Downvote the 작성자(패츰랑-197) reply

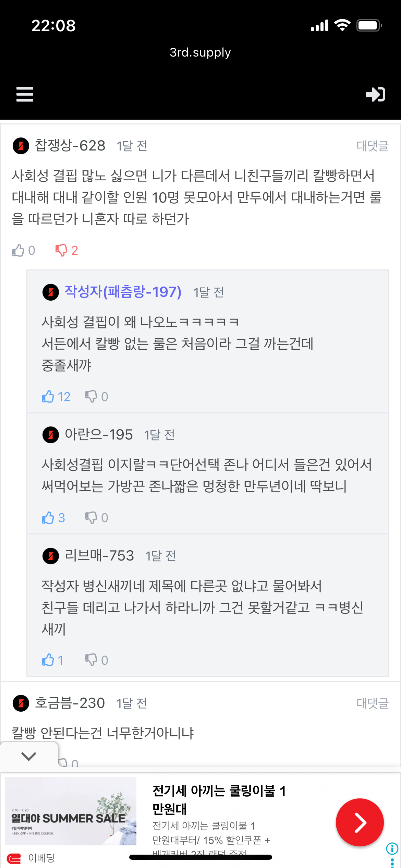pos(91,397)
